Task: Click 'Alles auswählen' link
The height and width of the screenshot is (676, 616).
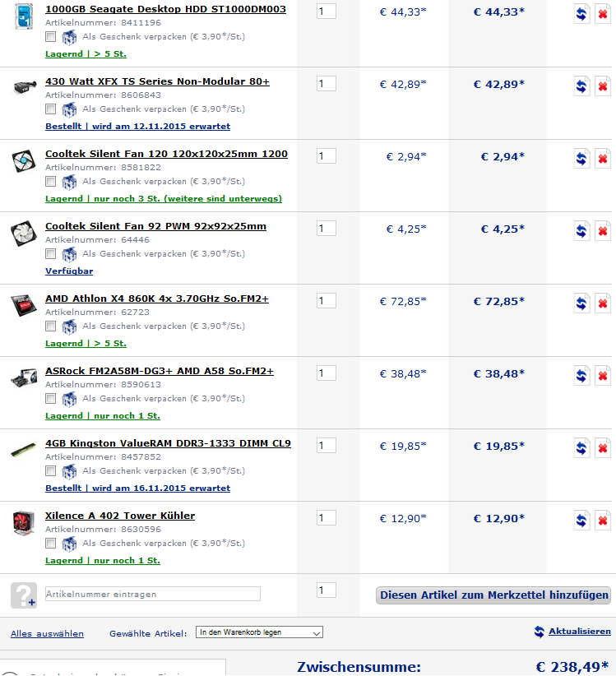Action: (x=47, y=634)
